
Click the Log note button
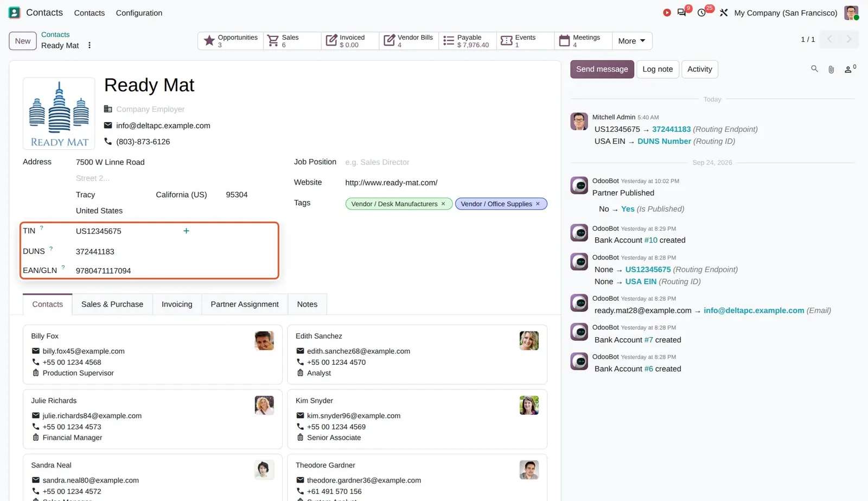[658, 69]
